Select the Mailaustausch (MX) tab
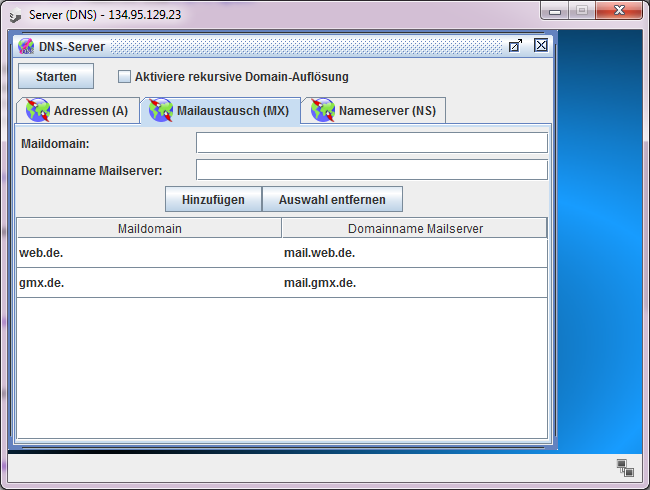 coord(221,111)
